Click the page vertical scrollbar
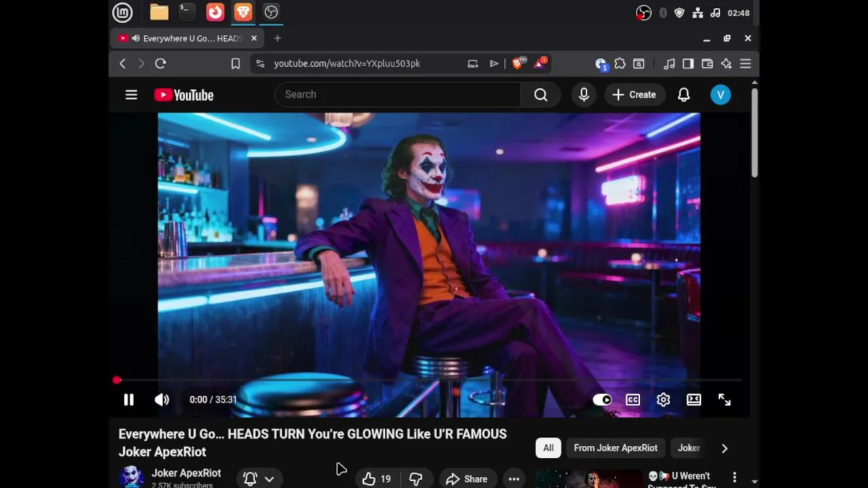This screenshot has height=488, width=868. click(x=754, y=133)
